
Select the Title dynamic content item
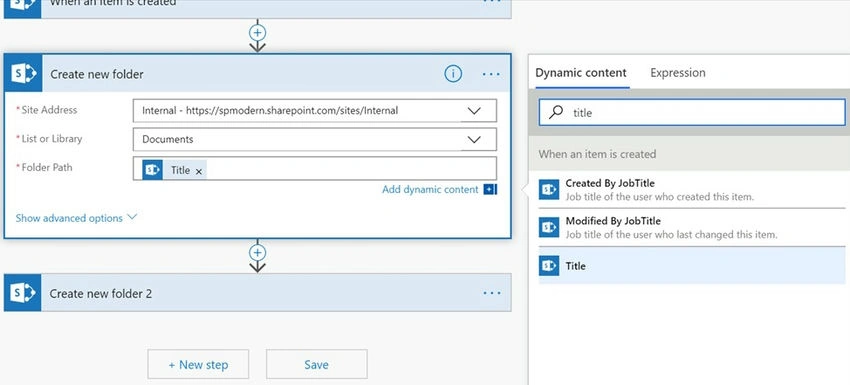[692, 266]
